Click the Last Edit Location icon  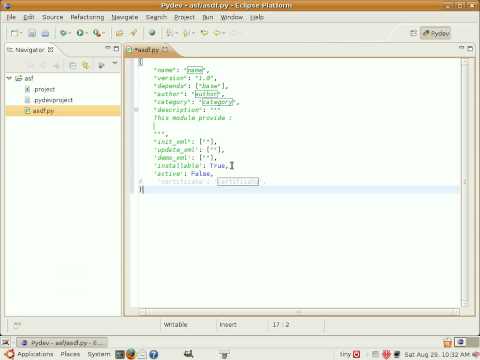click(x=204, y=33)
